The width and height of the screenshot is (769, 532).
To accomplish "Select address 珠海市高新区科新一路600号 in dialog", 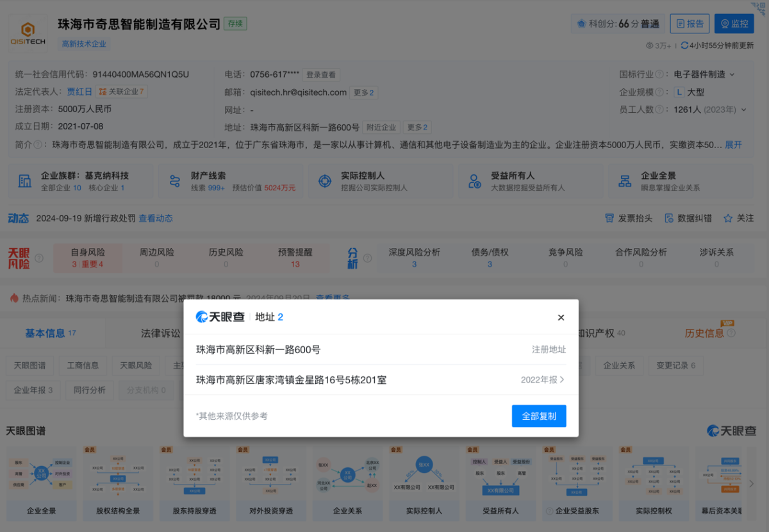I will click(x=258, y=349).
